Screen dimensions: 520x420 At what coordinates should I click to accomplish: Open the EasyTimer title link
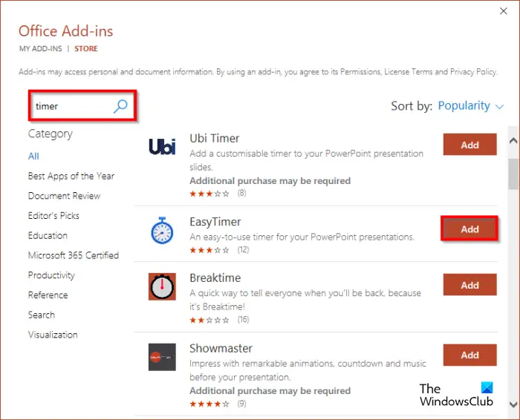click(215, 222)
